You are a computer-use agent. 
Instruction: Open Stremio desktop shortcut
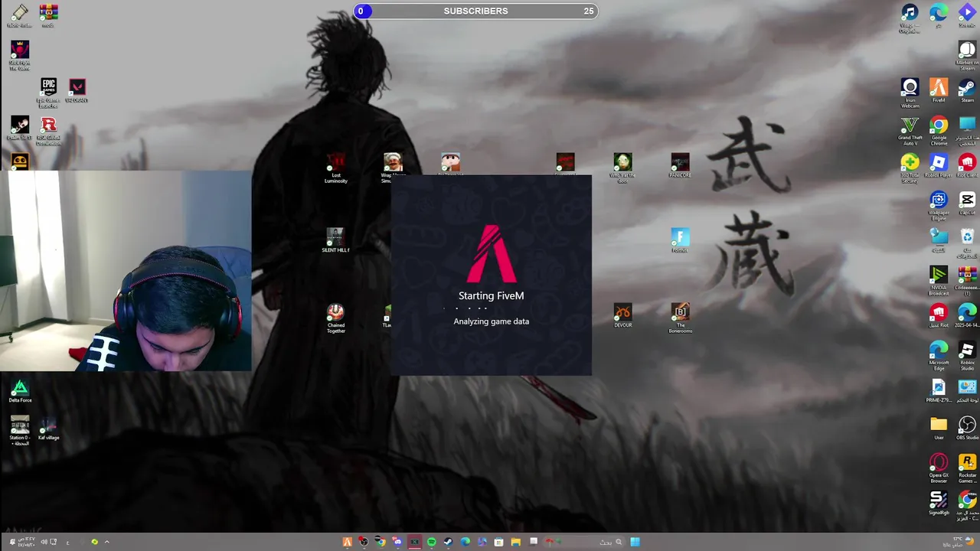[x=967, y=15]
